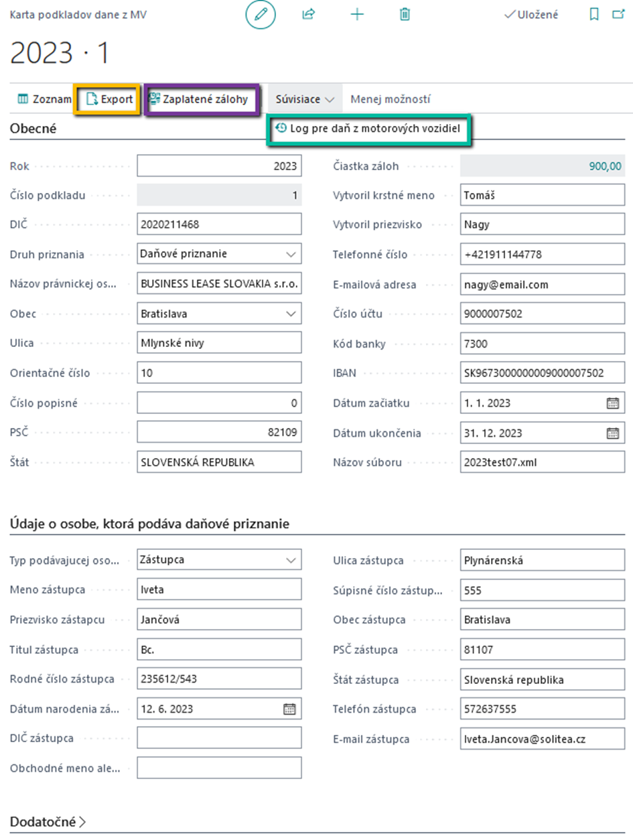Open the Súvisiace menu
Image resolution: width=633 pixels, height=840 pixels.
tap(305, 100)
